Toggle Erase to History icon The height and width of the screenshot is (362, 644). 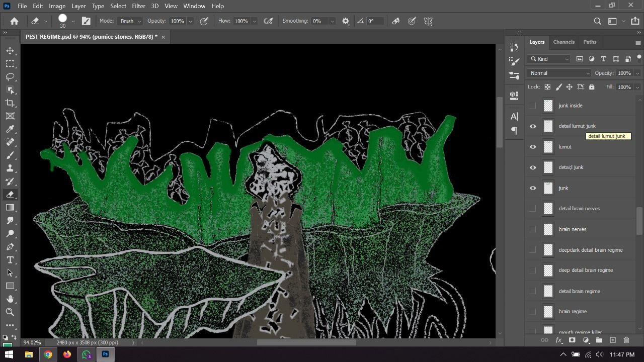396,21
